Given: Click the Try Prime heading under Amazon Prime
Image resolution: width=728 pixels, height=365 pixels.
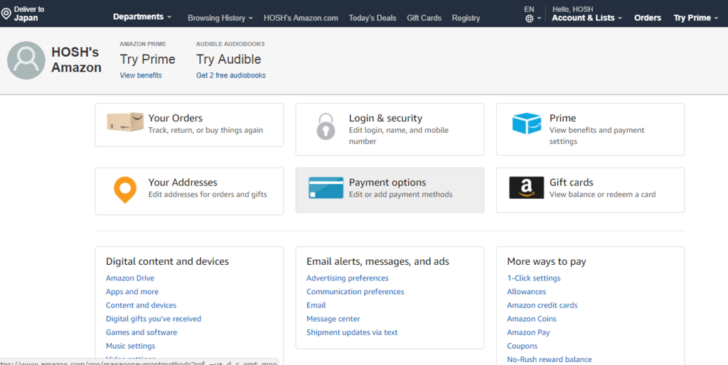Looking at the screenshot, I should (148, 59).
